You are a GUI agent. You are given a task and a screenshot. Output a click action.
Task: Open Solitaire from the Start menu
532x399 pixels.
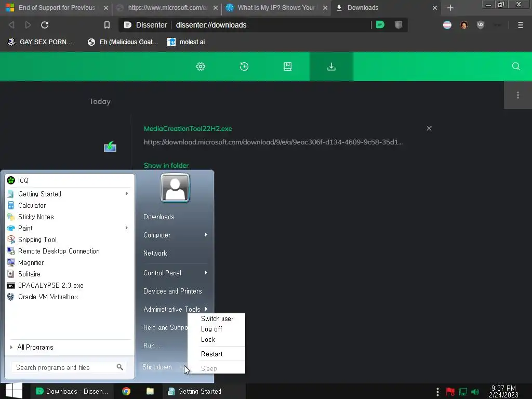(70, 274)
